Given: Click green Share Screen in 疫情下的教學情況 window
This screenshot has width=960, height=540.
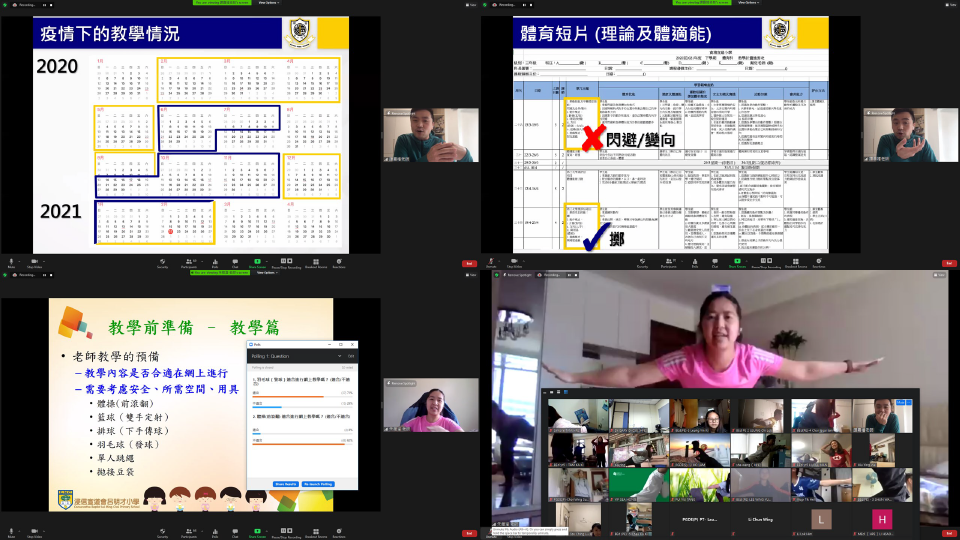Looking at the screenshot, I should [x=257, y=263].
